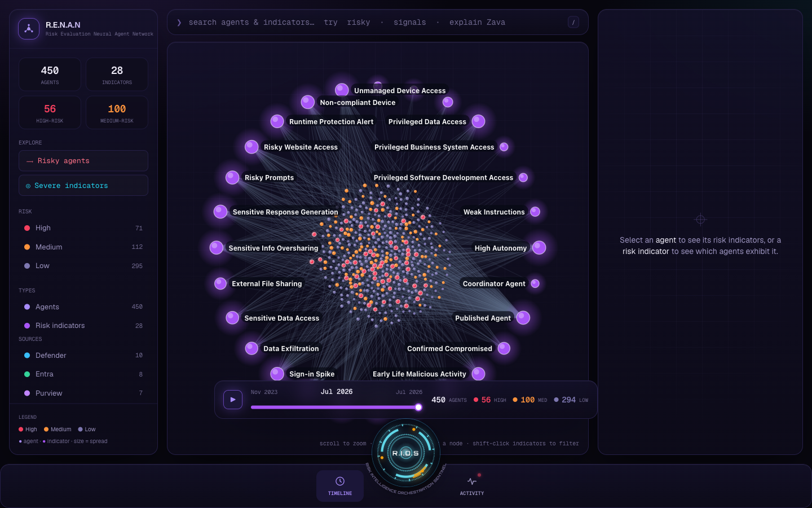
Task: Click the R.I.O.S sentinel orb
Action: click(406, 453)
